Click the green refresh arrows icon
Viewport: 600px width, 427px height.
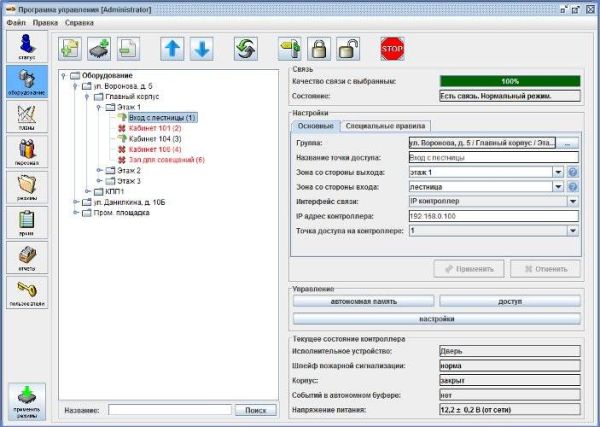tap(245, 48)
